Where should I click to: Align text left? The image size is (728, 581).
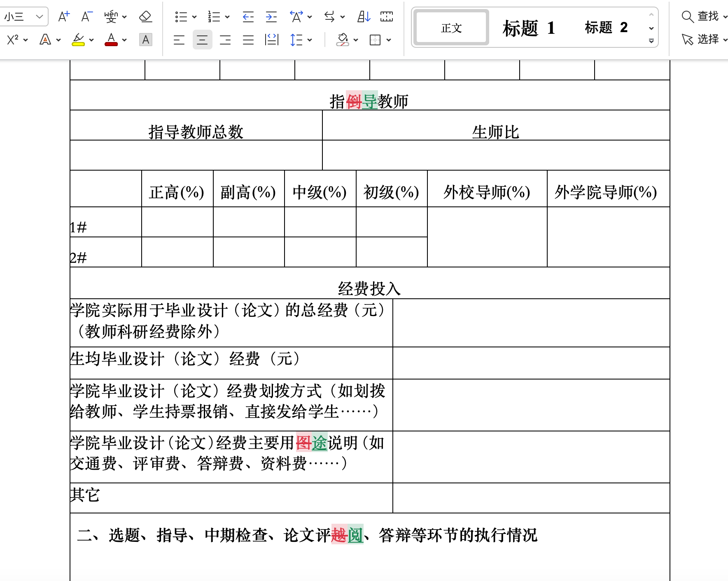click(179, 40)
